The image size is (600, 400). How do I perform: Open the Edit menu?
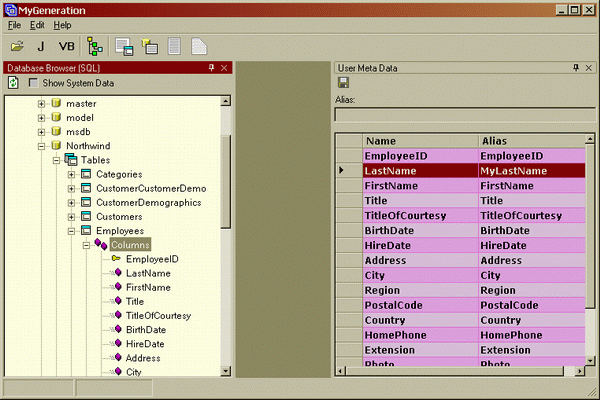[x=37, y=25]
